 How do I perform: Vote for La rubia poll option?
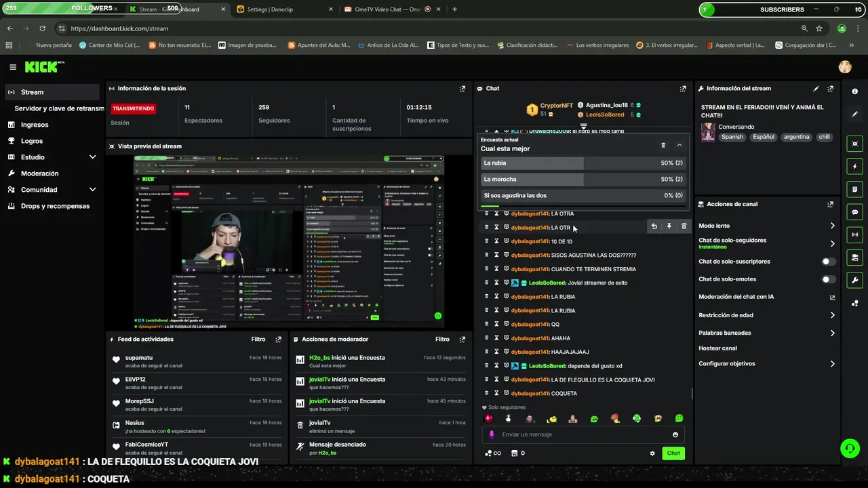coord(583,163)
